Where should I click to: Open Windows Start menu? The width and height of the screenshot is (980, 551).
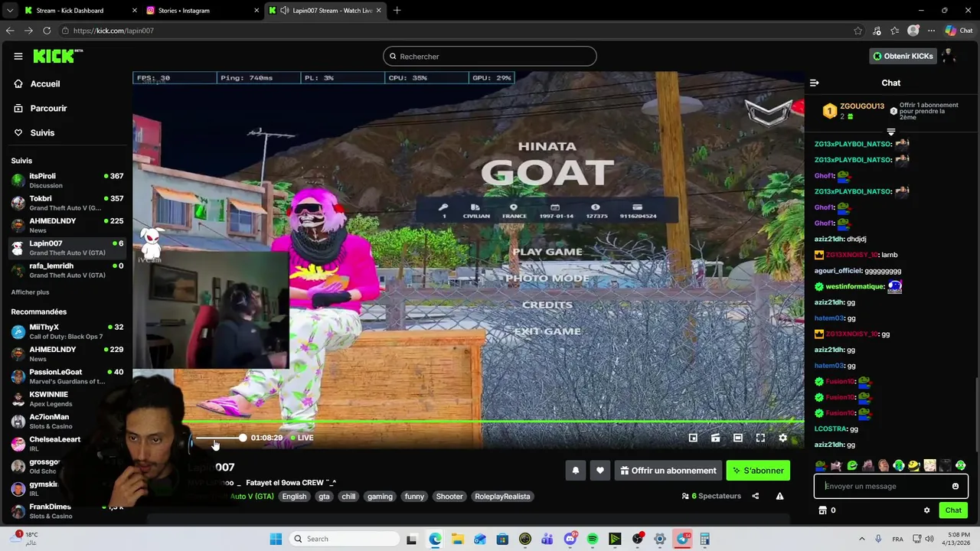pos(276,539)
